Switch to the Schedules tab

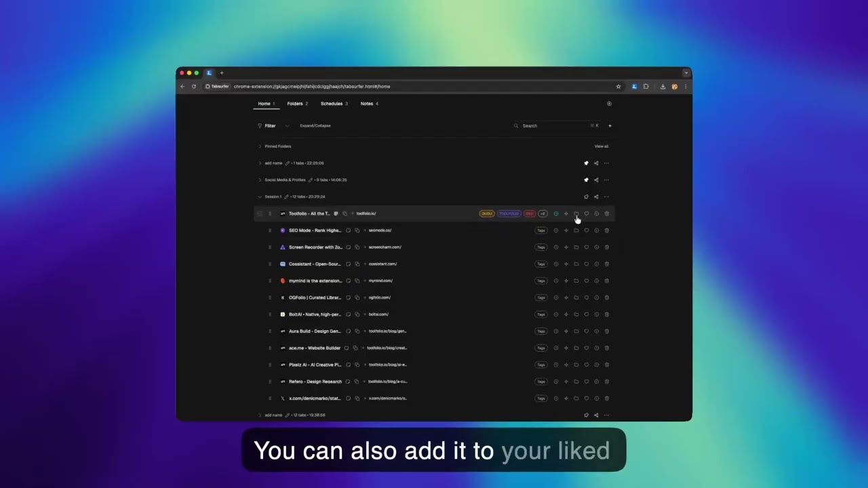pos(334,104)
